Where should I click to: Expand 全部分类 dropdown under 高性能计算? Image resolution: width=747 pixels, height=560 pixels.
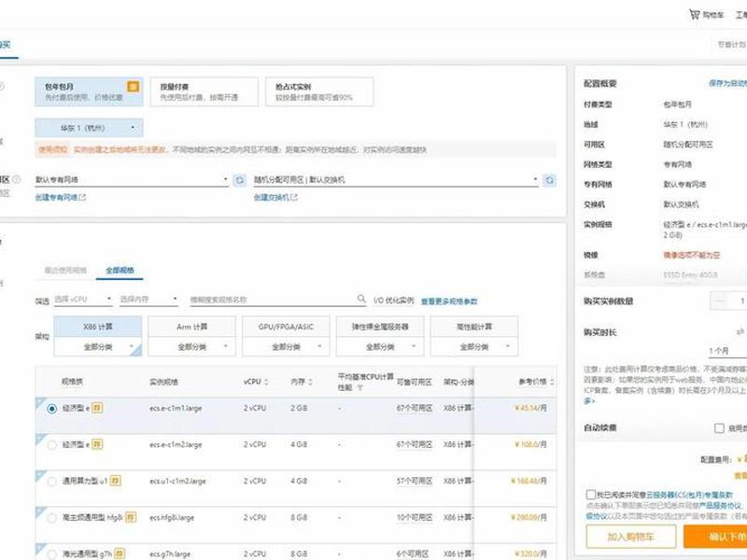click(474, 346)
